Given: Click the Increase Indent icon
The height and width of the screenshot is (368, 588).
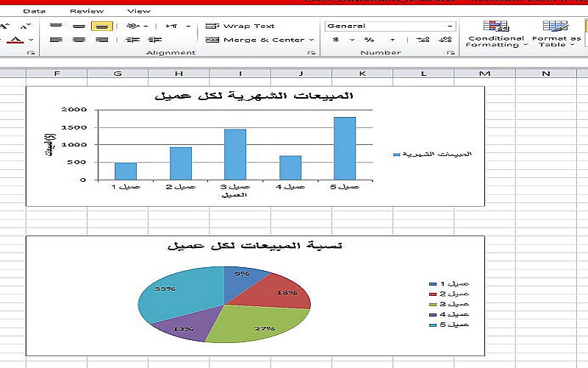Looking at the screenshot, I should click(x=155, y=40).
